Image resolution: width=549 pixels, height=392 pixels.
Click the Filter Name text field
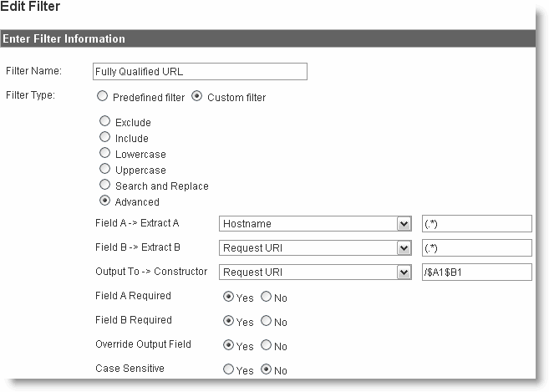point(200,72)
